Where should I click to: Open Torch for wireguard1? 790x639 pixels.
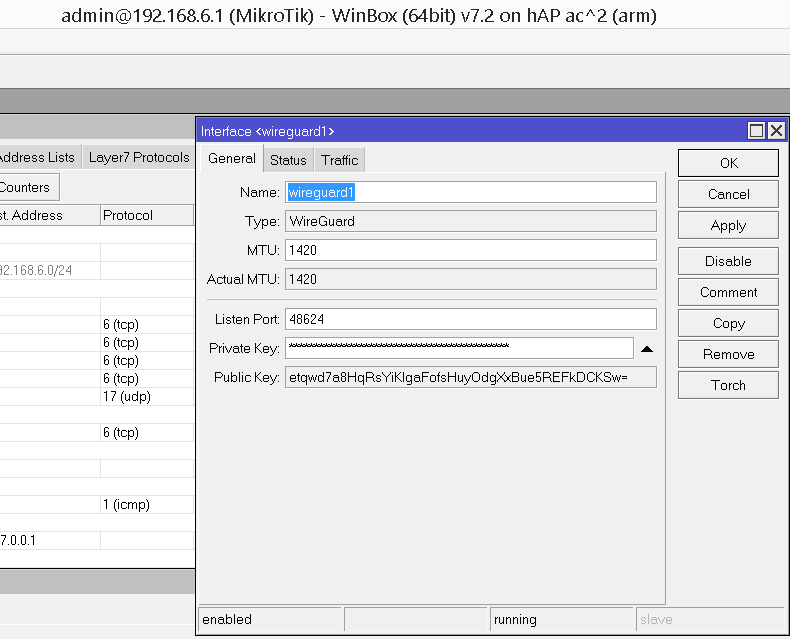728,385
